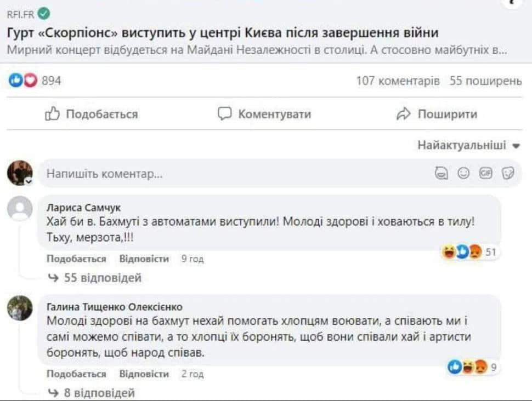Expand the 8 відповідей replies thread

point(99,393)
